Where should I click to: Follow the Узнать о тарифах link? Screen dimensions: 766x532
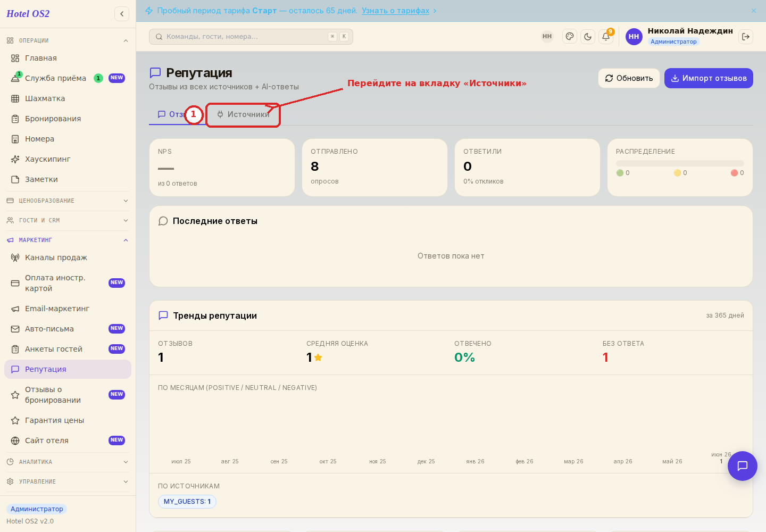(x=395, y=11)
